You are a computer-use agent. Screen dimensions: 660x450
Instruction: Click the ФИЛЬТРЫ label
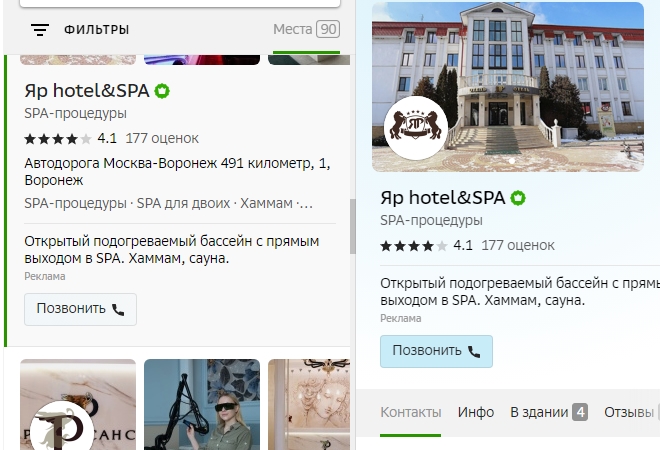click(96, 30)
